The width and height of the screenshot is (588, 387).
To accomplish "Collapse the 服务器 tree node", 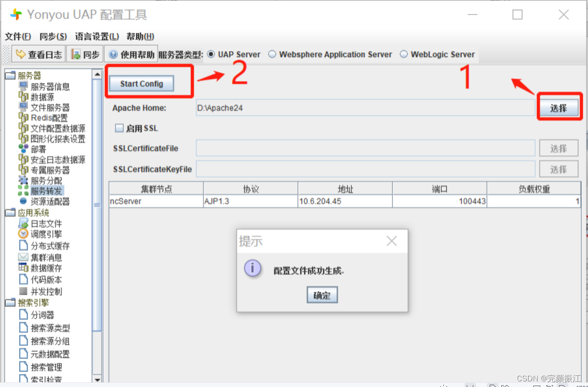I will pyautogui.click(x=10, y=74).
